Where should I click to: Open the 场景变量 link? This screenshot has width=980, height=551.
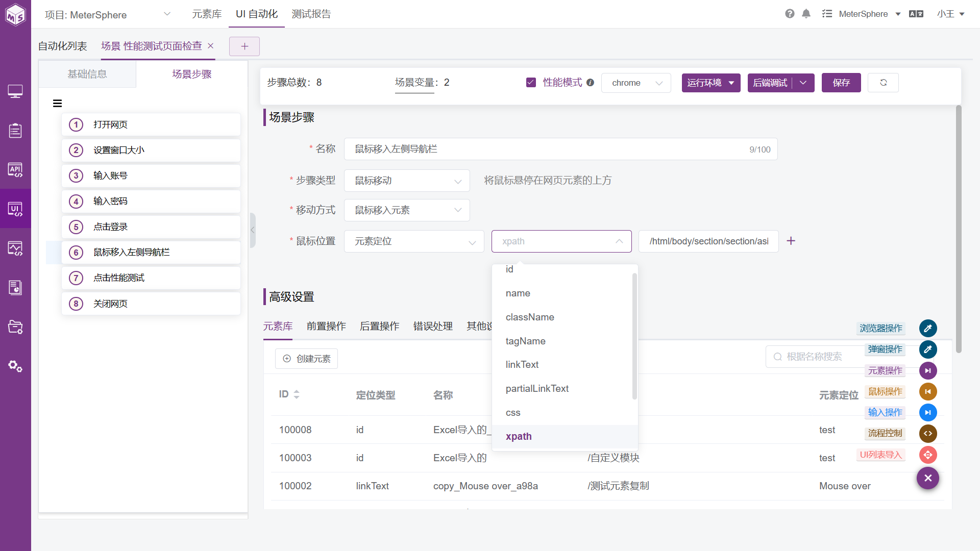click(x=415, y=83)
